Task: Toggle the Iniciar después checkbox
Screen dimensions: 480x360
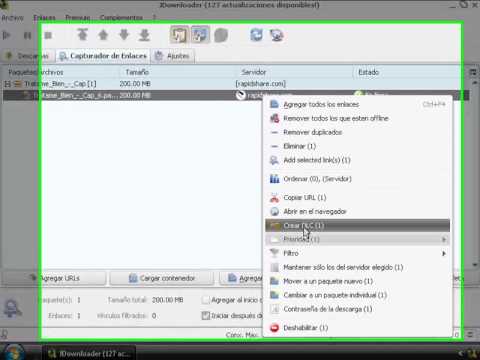Action: click(205, 315)
